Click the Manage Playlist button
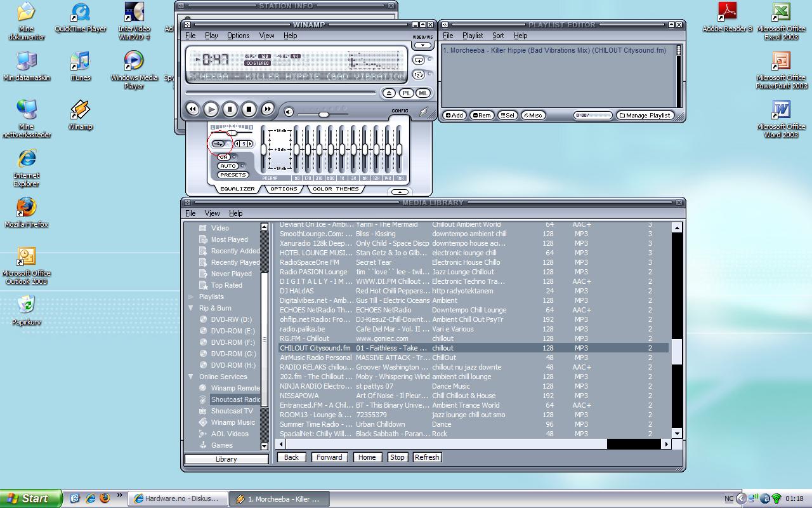This screenshot has height=508, width=812. click(645, 116)
